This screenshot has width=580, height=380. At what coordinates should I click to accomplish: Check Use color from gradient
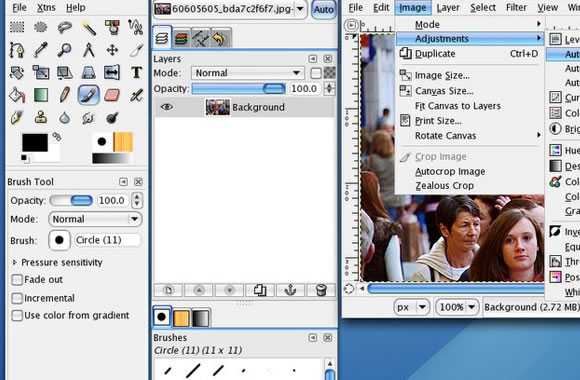click(17, 316)
